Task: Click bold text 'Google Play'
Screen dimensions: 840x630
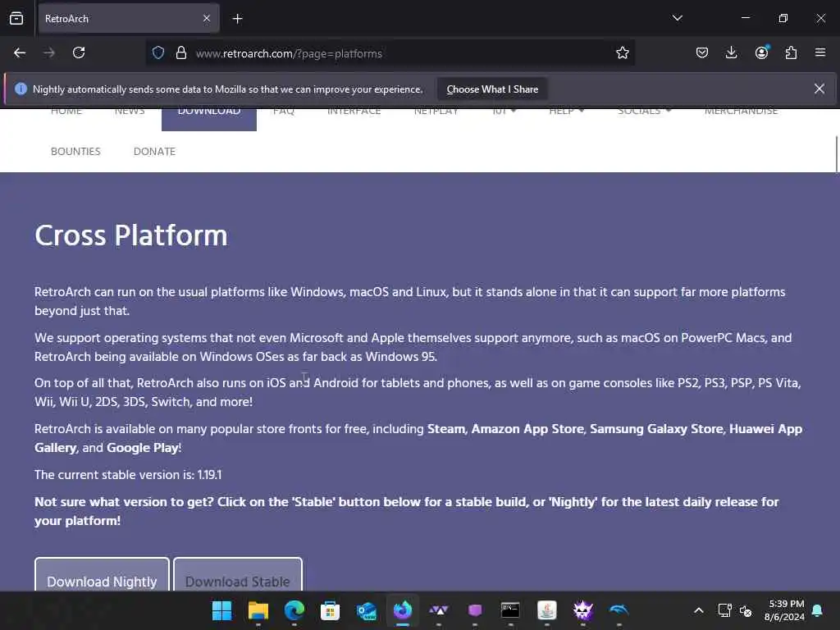Action: tap(142, 448)
